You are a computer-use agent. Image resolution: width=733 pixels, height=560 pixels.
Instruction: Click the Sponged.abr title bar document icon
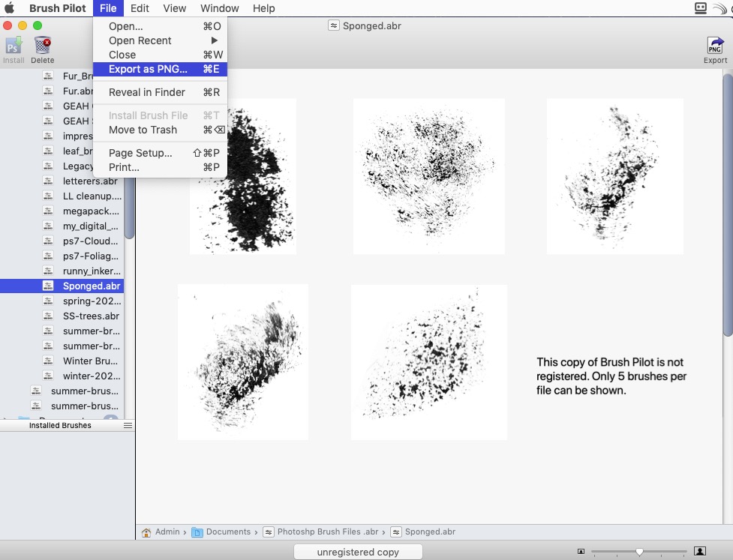333,25
